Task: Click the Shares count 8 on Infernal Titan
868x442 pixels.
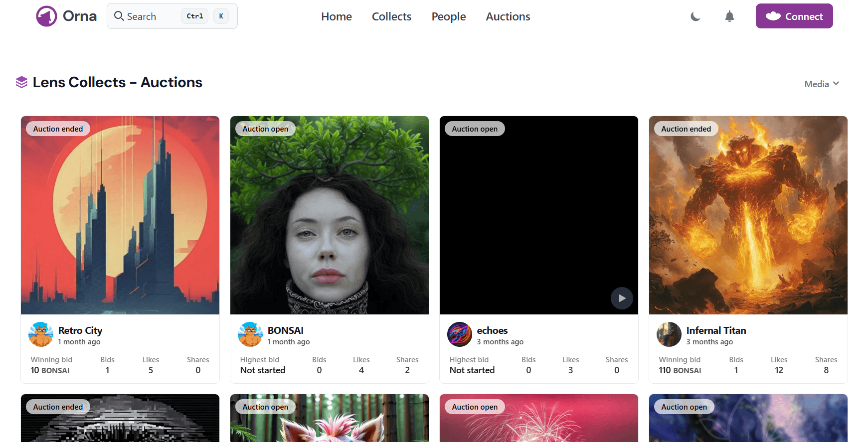Action: click(x=826, y=370)
